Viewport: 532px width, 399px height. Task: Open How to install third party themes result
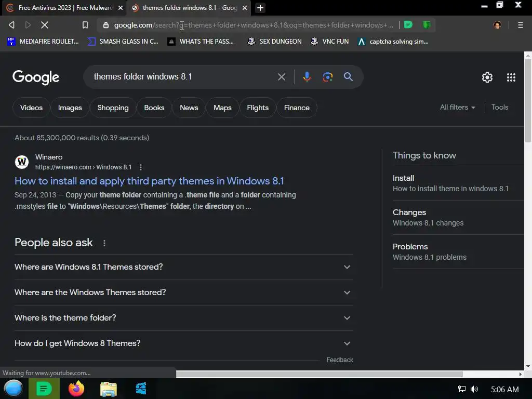pyautogui.click(x=149, y=181)
